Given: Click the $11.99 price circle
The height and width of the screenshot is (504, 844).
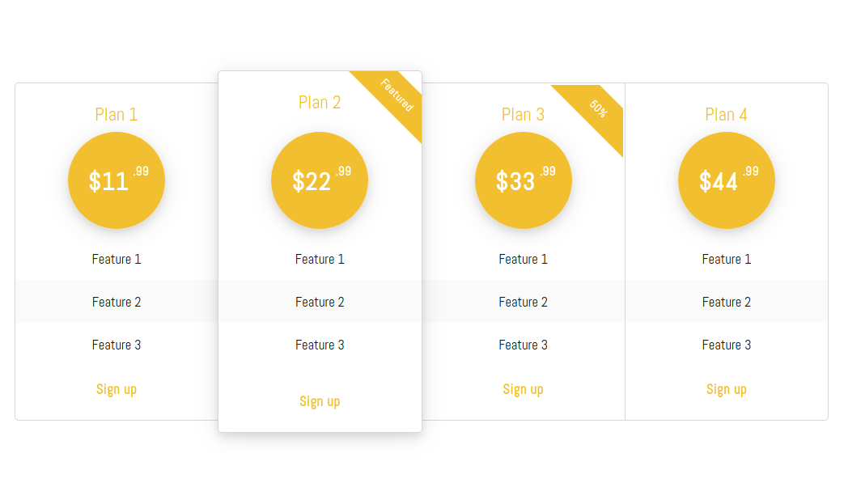Looking at the screenshot, I should pos(117,180).
